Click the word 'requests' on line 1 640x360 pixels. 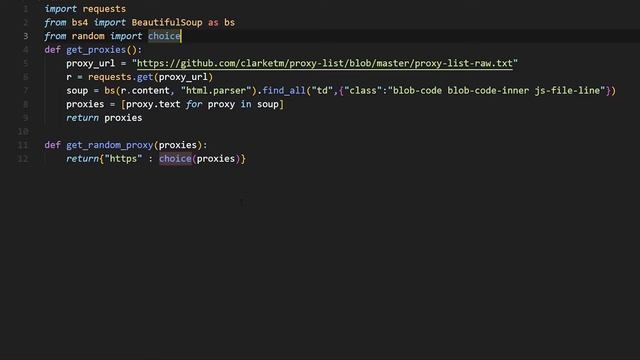(x=104, y=9)
